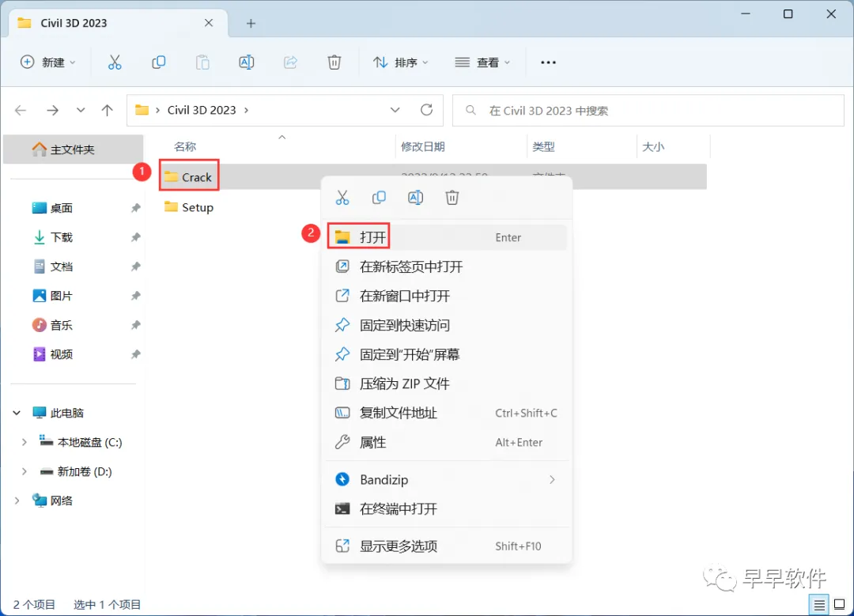
Task: Unpin Desktop (桌面) via its pin icon
Action: [136, 208]
